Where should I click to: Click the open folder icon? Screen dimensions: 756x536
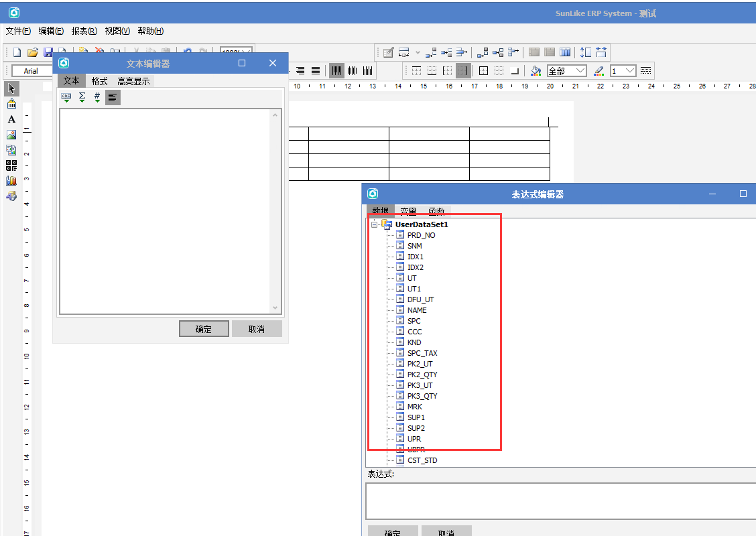32,52
